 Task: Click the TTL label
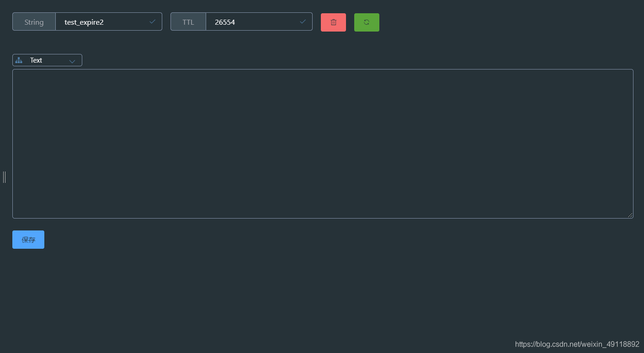(x=188, y=22)
